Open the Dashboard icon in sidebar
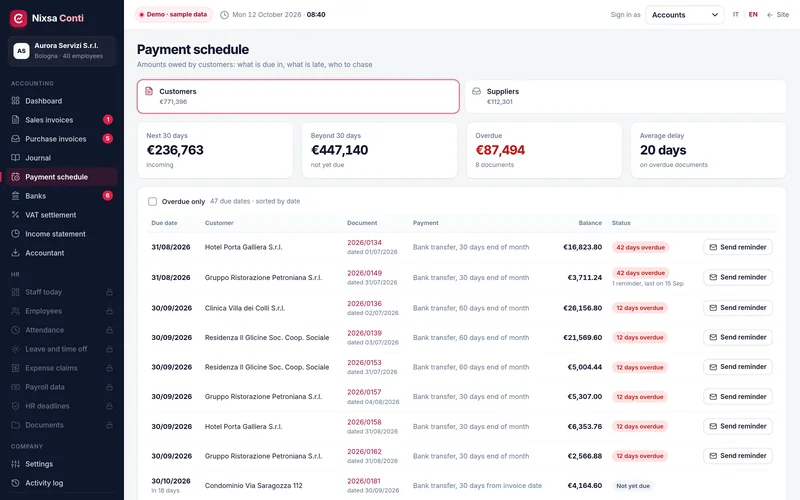Screen dimensions: 800x500 pos(15,101)
